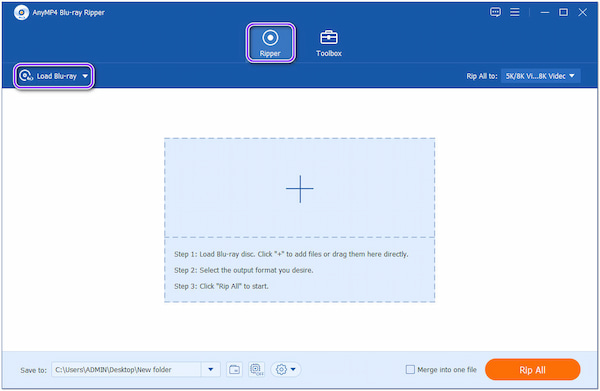Maximize the application window

(563, 12)
